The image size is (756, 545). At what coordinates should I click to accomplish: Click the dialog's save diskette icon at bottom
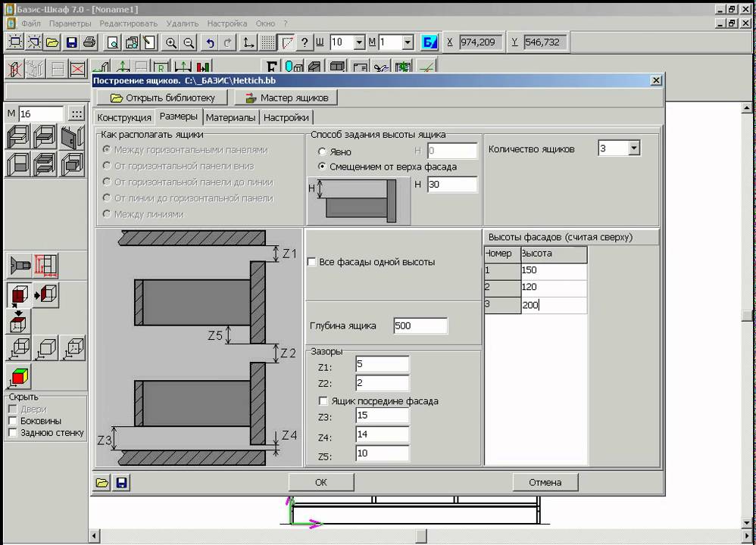click(x=121, y=482)
